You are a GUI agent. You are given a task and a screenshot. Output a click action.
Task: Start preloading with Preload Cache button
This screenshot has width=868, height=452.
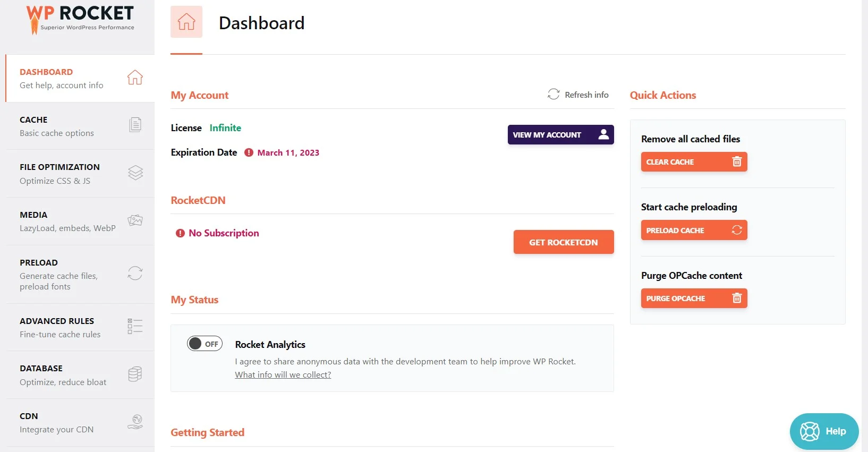pyautogui.click(x=694, y=230)
